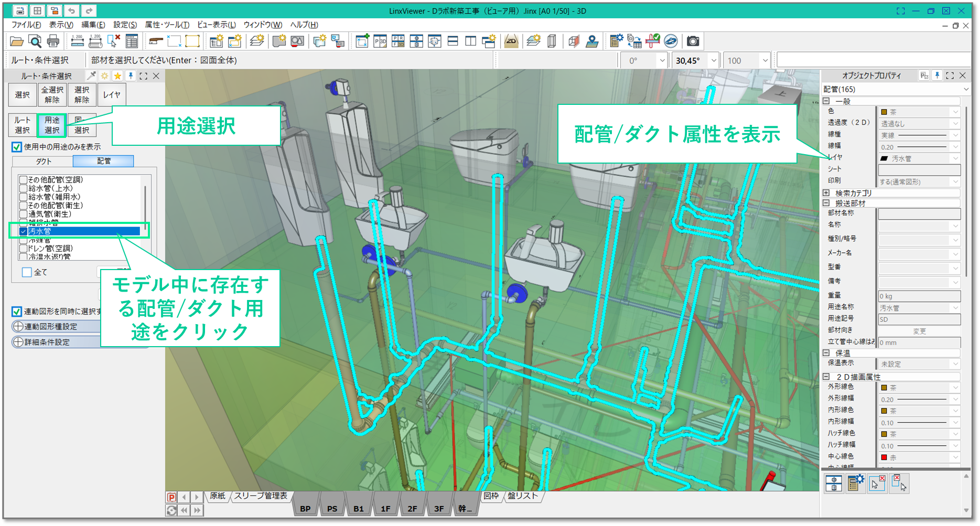Enable the 全て checkbox
Image resolution: width=980 pixels, height=526 pixels.
point(27,272)
